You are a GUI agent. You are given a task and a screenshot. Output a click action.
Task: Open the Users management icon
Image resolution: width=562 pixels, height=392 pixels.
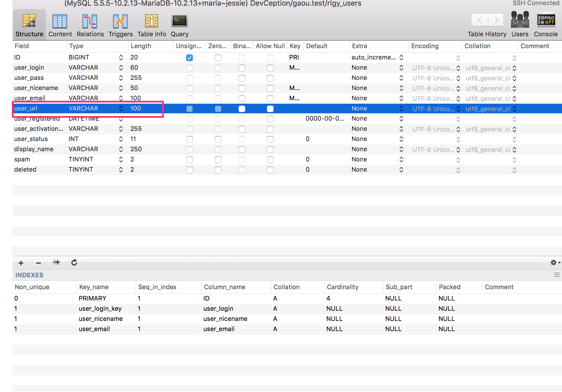pyautogui.click(x=520, y=20)
